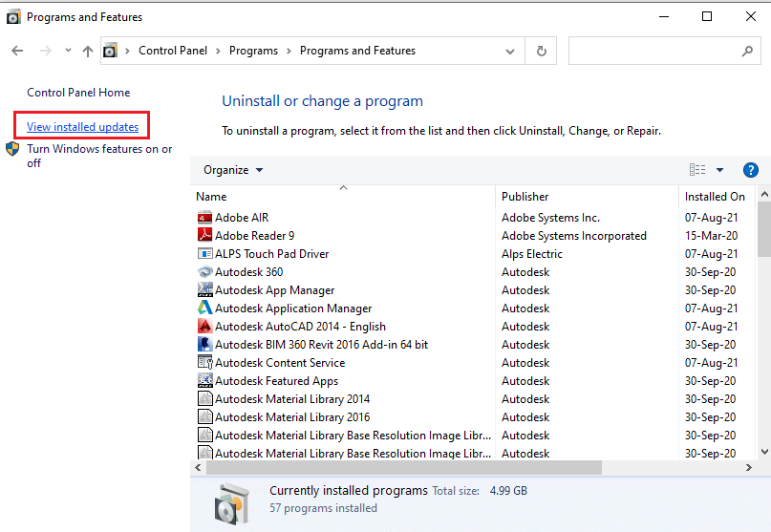Click the Autodesk BIM 360 Revit icon
The width and height of the screenshot is (771, 532).
(204, 344)
